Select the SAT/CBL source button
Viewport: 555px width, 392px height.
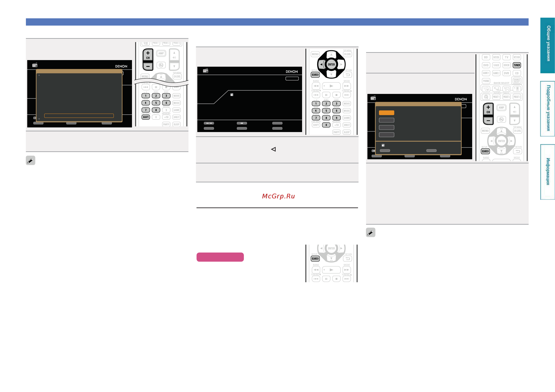[x=496, y=57]
